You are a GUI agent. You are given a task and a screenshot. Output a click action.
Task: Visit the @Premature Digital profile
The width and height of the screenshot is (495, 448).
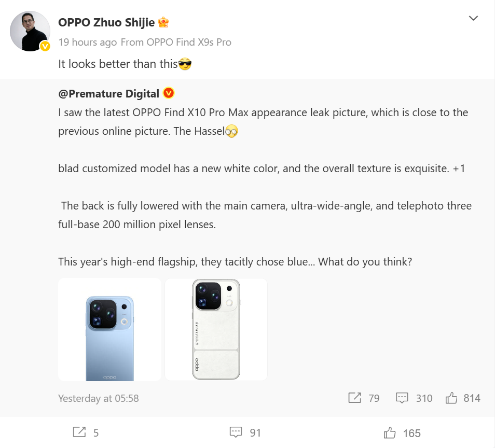pos(108,94)
